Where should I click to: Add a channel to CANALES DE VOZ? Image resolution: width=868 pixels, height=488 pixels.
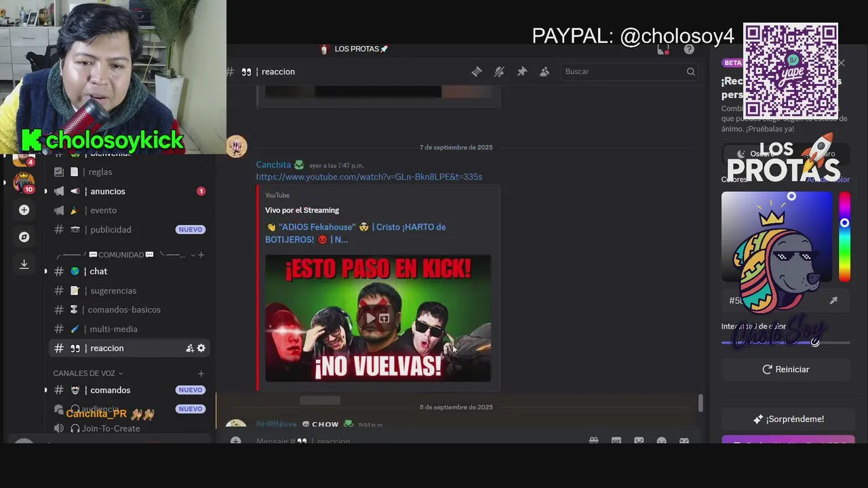point(201,373)
